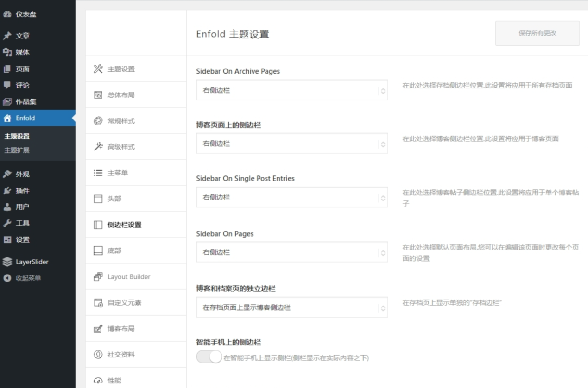Click the 作品集 portfolio icon
Viewport: 588px width, 388px height.
point(7,102)
